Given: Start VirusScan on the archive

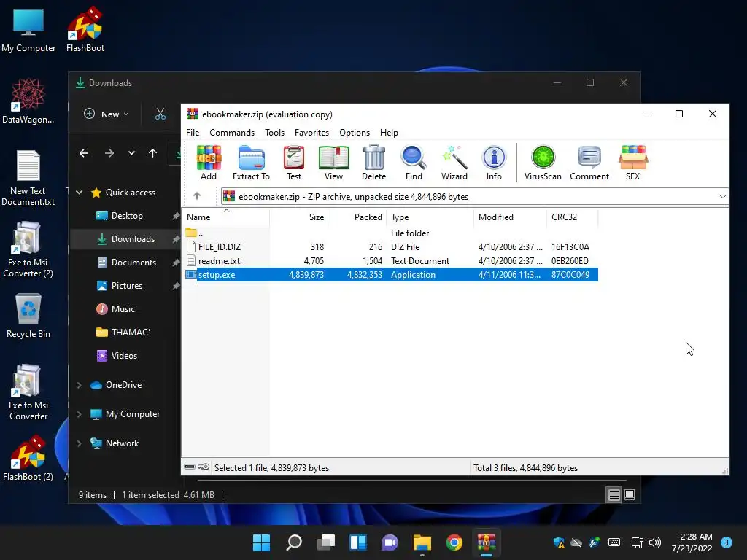Looking at the screenshot, I should (x=543, y=163).
